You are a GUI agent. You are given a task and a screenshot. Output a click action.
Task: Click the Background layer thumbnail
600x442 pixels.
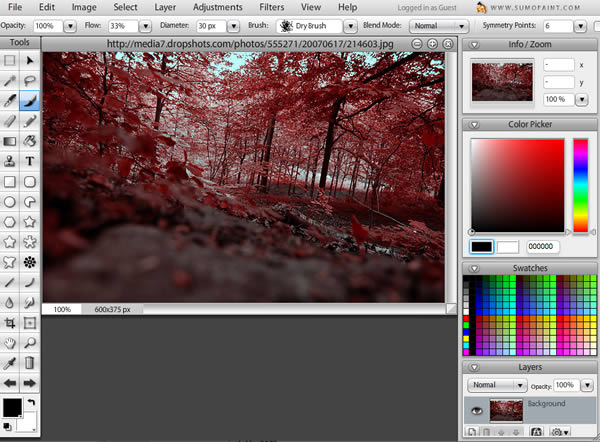pos(506,411)
